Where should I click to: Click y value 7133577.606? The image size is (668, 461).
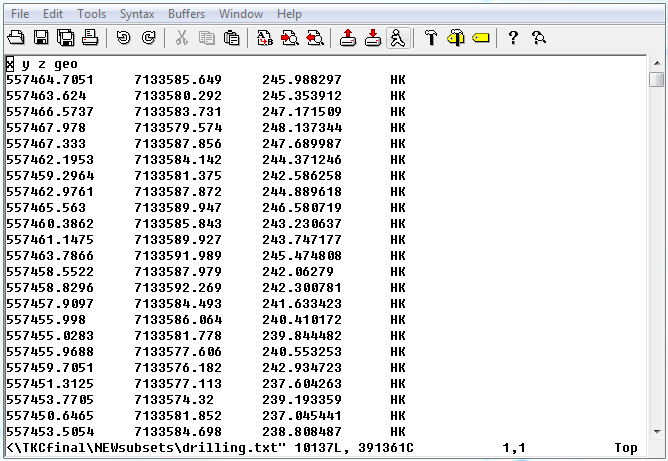(x=178, y=352)
